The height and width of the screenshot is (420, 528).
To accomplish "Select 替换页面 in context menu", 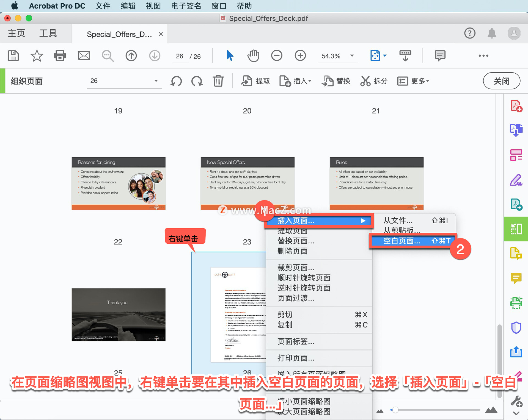I will coord(319,241).
